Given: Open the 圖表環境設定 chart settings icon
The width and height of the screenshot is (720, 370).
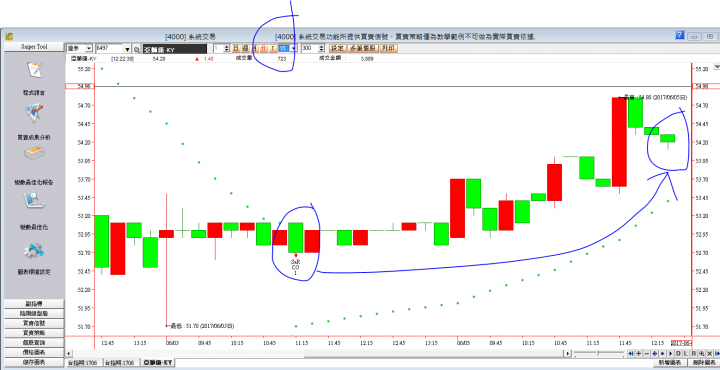Looking at the screenshot, I should pyautogui.click(x=34, y=250).
